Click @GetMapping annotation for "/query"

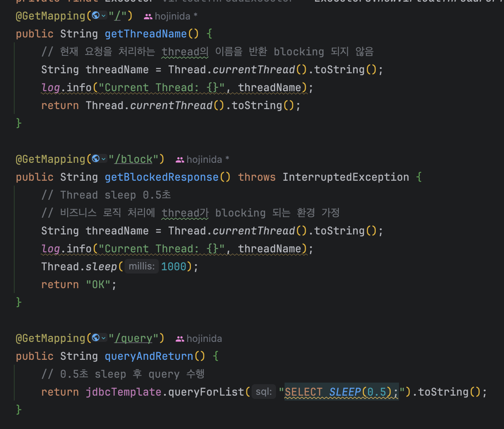(50, 338)
